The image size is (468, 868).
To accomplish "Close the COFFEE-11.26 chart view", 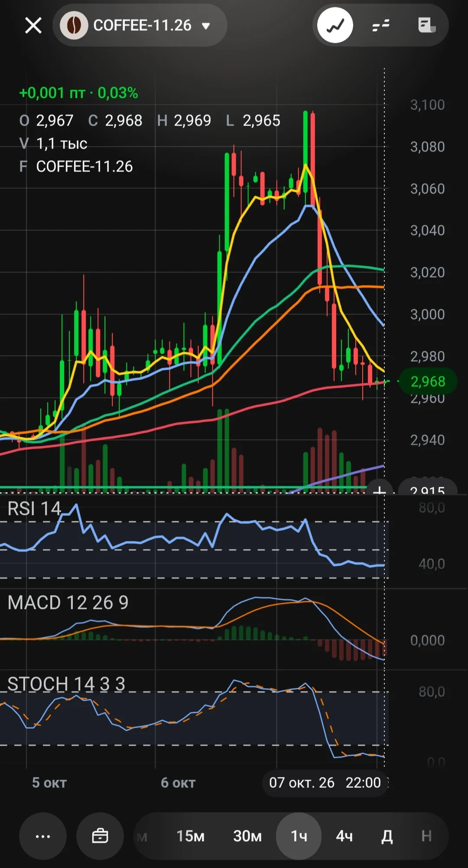I will pos(33,26).
